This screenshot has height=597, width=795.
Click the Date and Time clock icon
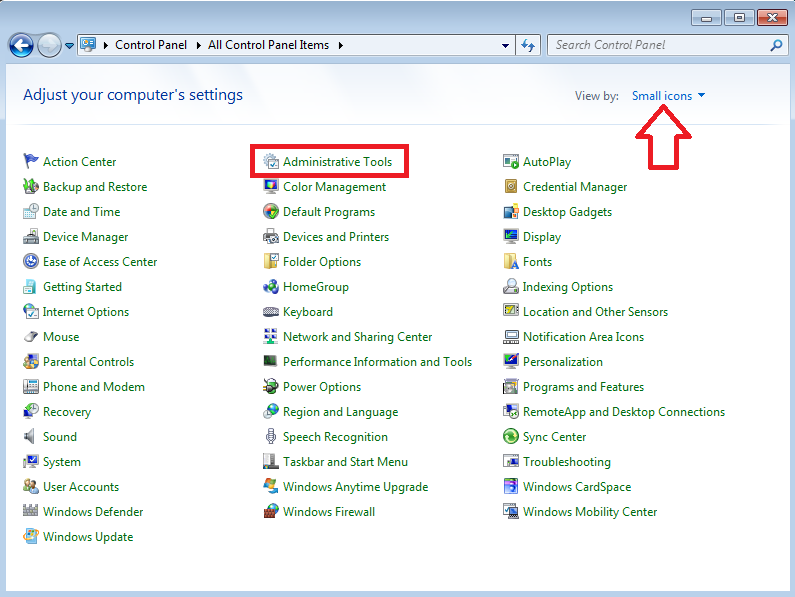point(31,211)
